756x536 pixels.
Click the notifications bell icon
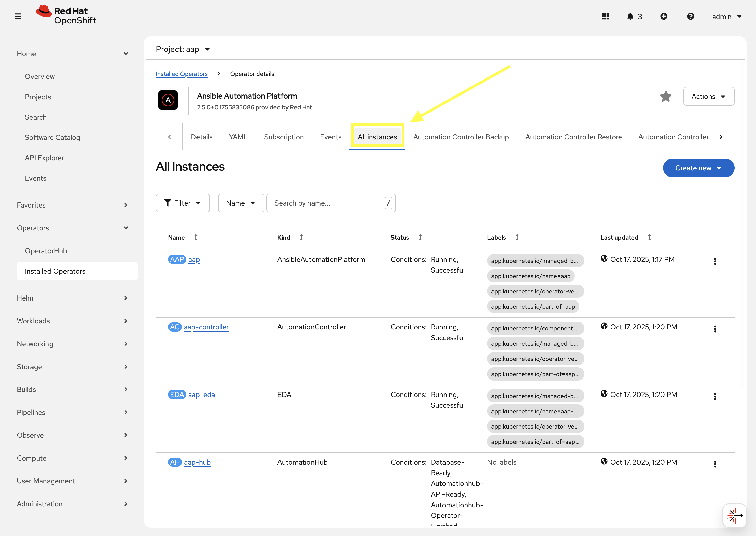point(630,16)
